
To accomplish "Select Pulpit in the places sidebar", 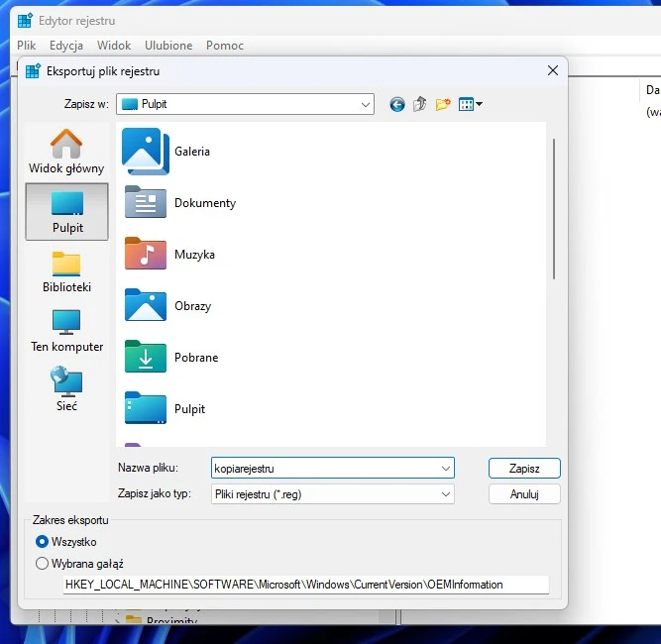I will coord(67,212).
